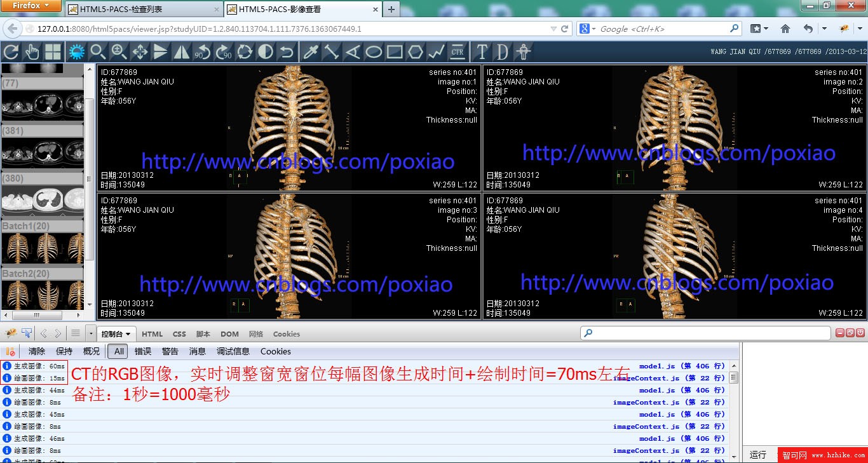Switch to the HTML5-PACS-检查列表 browser tab
Image resolution: width=868 pixels, height=463 pixels.
pos(143,10)
